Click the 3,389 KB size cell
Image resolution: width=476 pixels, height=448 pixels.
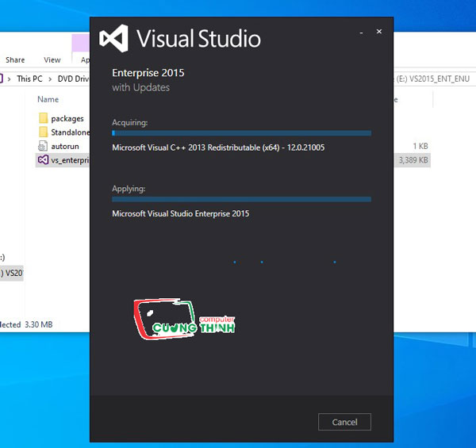pos(413,160)
